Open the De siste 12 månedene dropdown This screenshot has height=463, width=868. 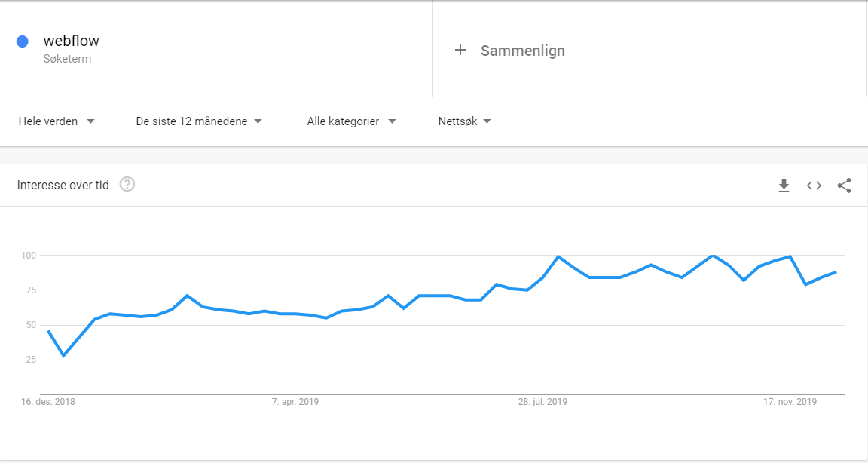199,121
